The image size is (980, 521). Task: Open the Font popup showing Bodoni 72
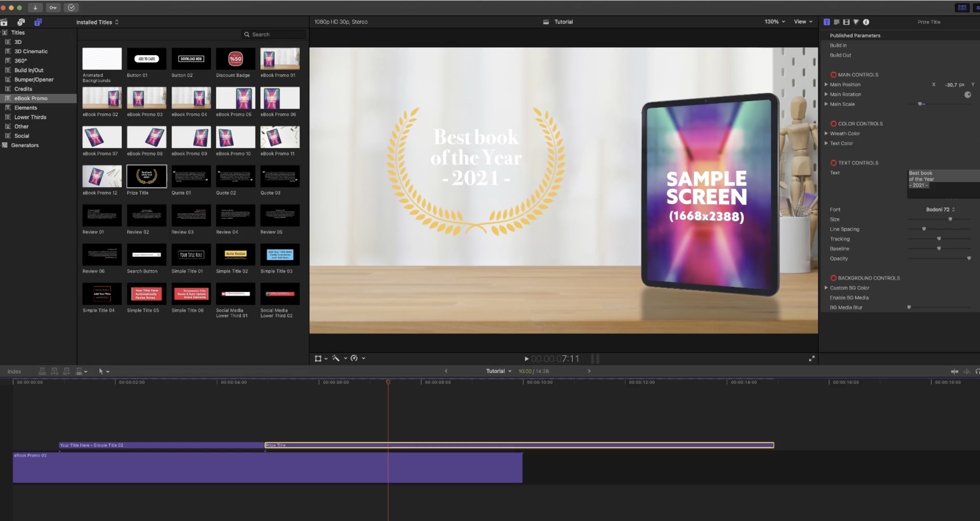(x=940, y=209)
